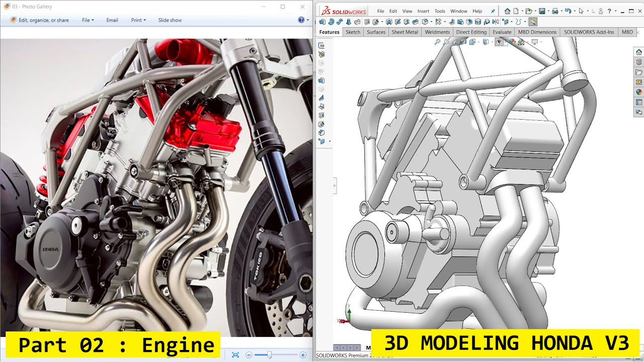Open the Tools menu in SolidWorks
Image resolution: width=644 pixels, height=362 pixels.
pyautogui.click(x=440, y=11)
